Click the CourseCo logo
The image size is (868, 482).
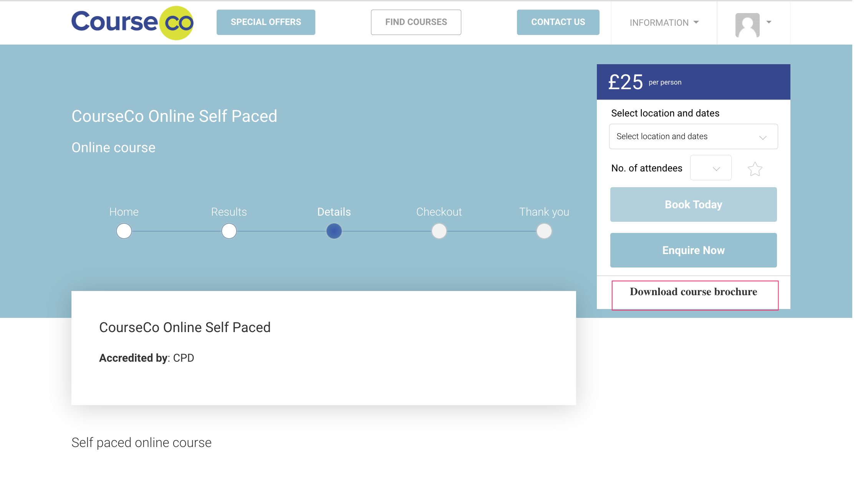[x=132, y=23]
